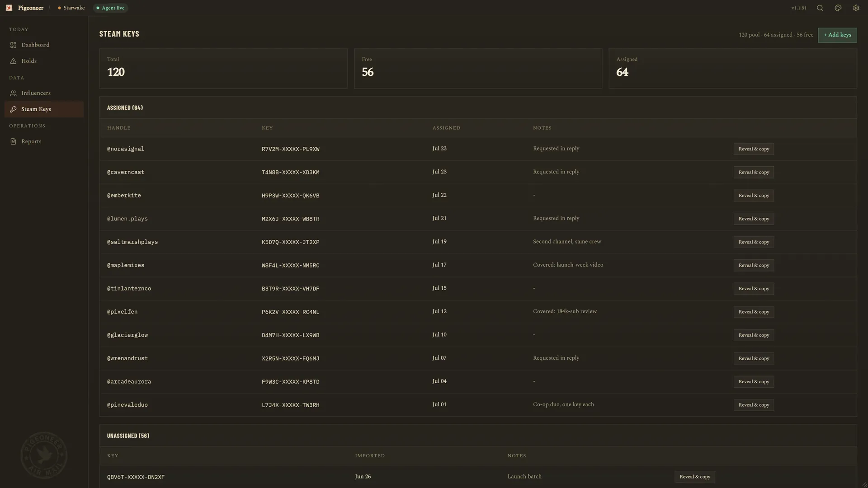
Task: Open the search icon in top bar
Action: coord(820,8)
